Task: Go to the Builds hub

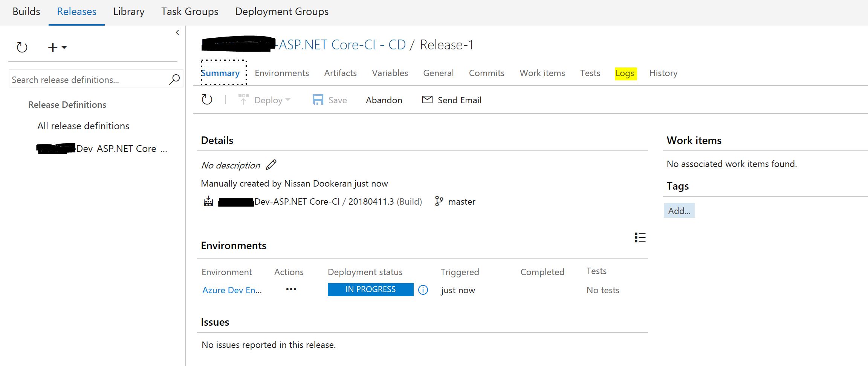Action: pyautogui.click(x=26, y=12)
